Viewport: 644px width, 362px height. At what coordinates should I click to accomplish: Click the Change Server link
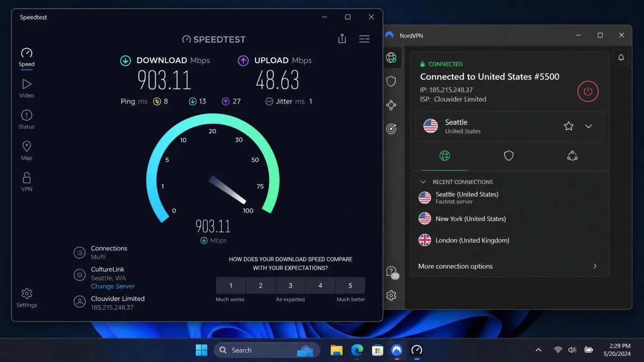point(113,286)
